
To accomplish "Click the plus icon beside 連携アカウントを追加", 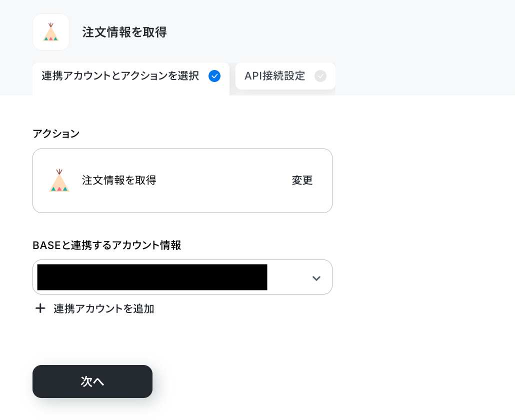I will [x=40, y=308].
